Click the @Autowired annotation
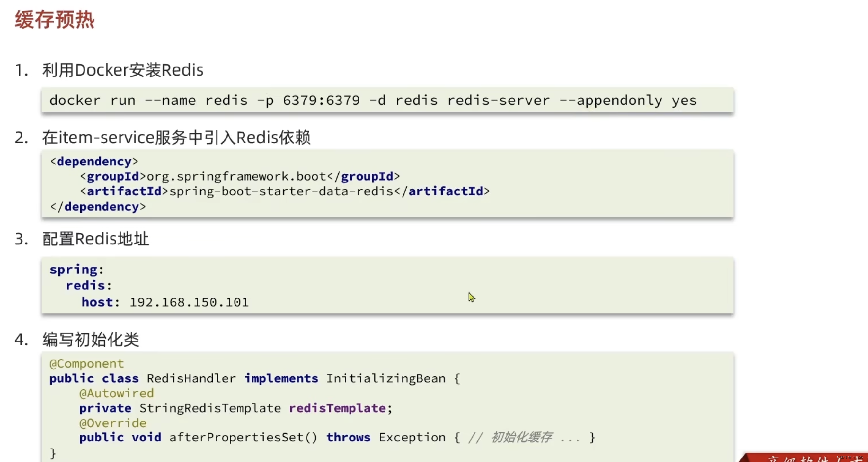 117,393
